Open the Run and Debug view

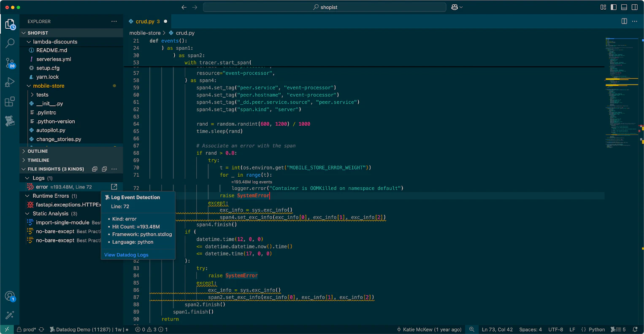[x=10, y=83]
